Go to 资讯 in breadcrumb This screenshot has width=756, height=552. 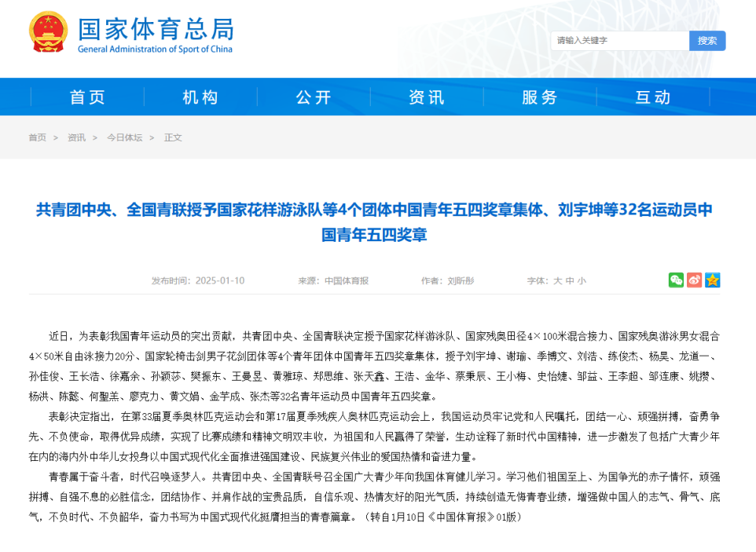[76, 137]
